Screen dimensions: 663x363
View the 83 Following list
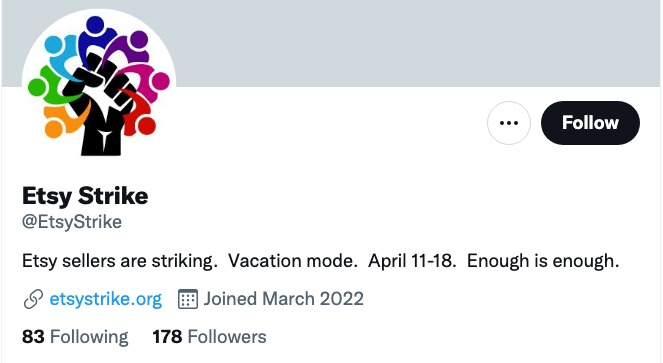coord(75,337)
